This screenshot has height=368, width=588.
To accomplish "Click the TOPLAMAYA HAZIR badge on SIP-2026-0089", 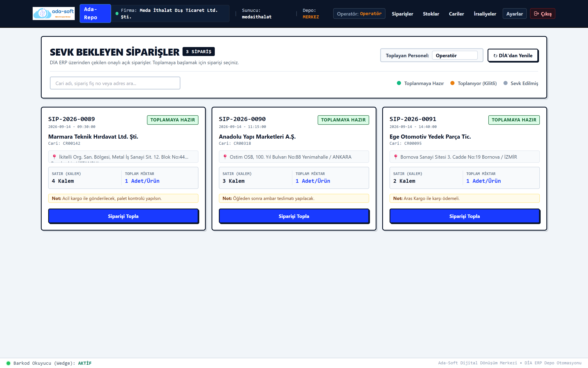I will [x=173, y=120].
